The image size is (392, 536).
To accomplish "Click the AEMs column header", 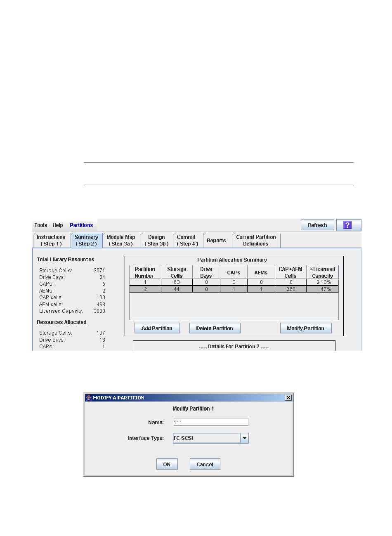I will tap(261, 272).
